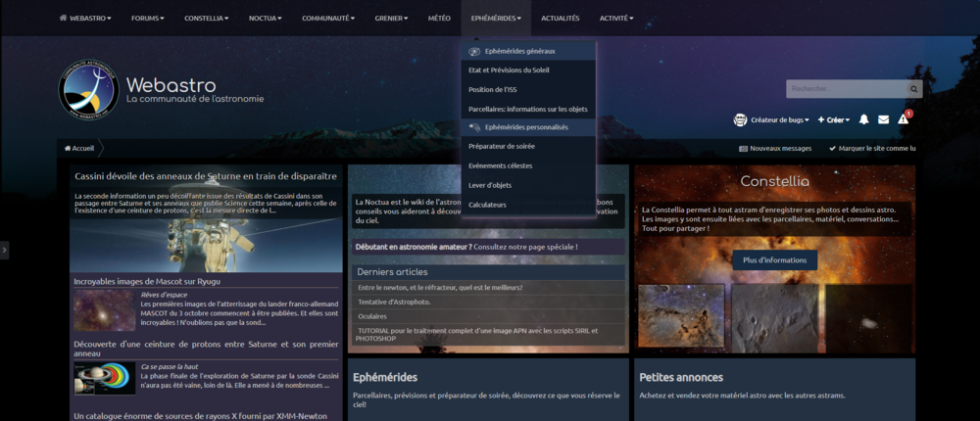Open article about newton versus réfracteur
Image resolution: width=980 pixels, height=421 pixels.
440,288
